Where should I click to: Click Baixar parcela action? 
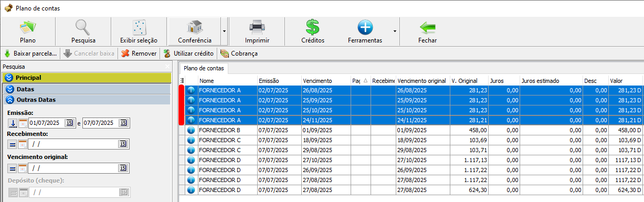(x=30, y=54)
